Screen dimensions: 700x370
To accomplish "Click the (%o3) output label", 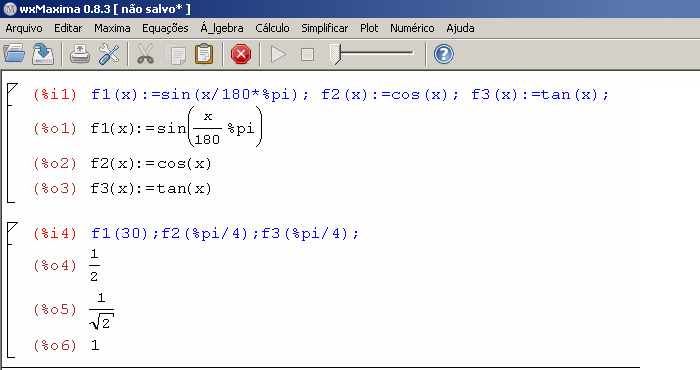I will click(x=55, y=189).
